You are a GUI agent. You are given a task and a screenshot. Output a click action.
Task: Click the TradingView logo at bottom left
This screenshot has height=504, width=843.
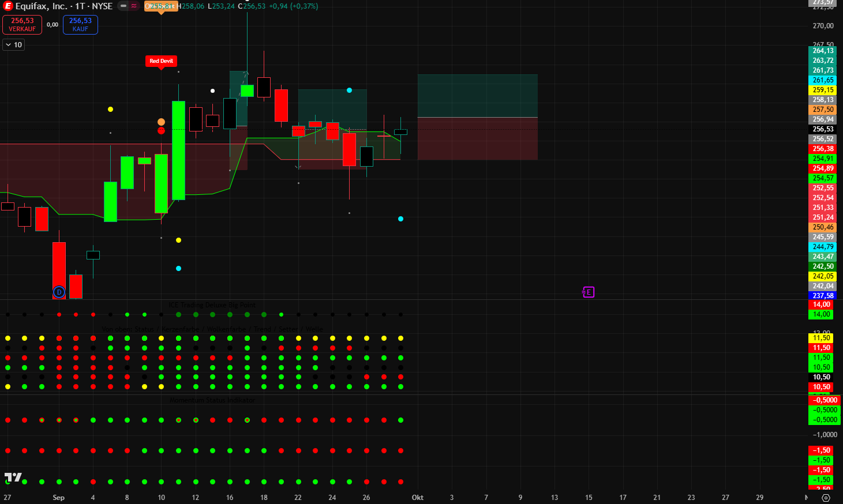13,477
